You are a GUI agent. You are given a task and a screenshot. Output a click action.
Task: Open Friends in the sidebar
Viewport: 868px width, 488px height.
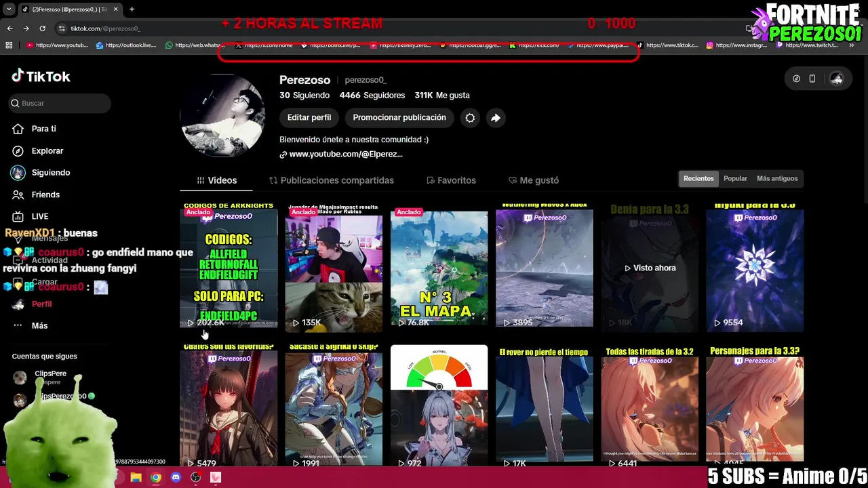click(x=45, y=195)
